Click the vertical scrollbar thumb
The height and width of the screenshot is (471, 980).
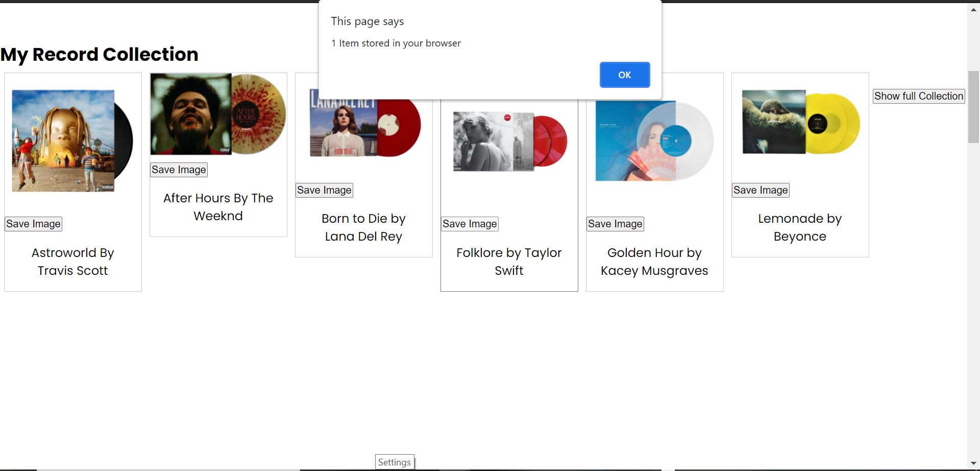pos(974,107)
